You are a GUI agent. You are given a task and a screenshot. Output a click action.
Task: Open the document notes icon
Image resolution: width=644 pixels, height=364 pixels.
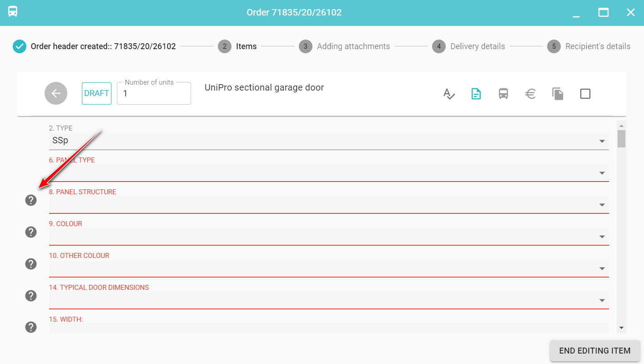click(476, 94)
